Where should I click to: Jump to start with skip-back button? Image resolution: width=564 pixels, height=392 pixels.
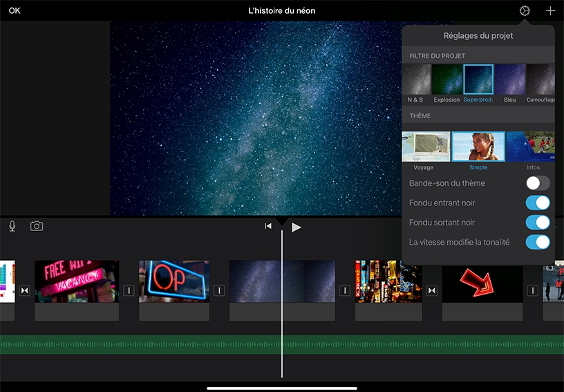268,226
